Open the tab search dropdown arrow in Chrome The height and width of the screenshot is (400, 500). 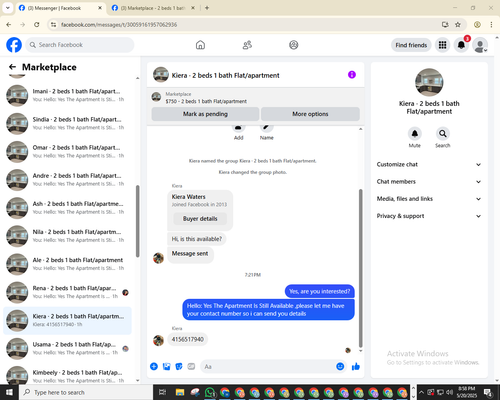point(8,8)
